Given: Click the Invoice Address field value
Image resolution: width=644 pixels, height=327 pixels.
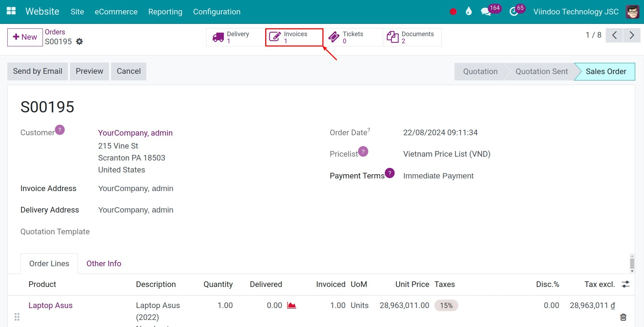Looking at the screenshot, I should 136,189.
